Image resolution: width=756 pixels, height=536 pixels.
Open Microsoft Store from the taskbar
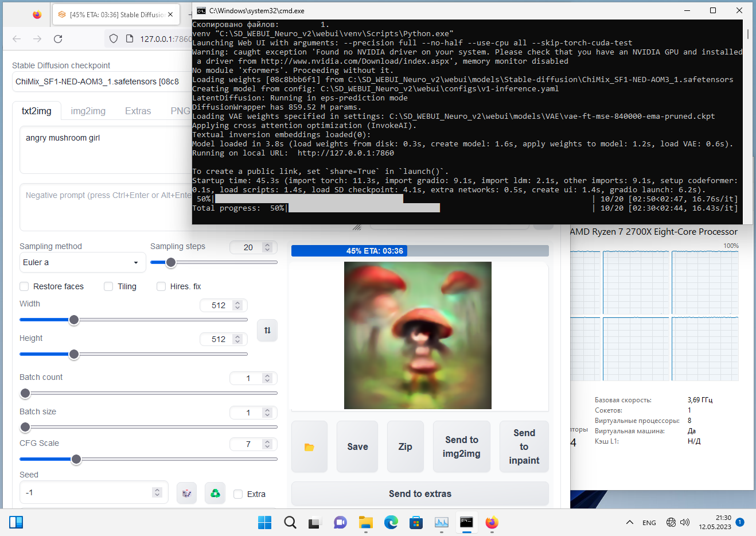tap(416, 522)
